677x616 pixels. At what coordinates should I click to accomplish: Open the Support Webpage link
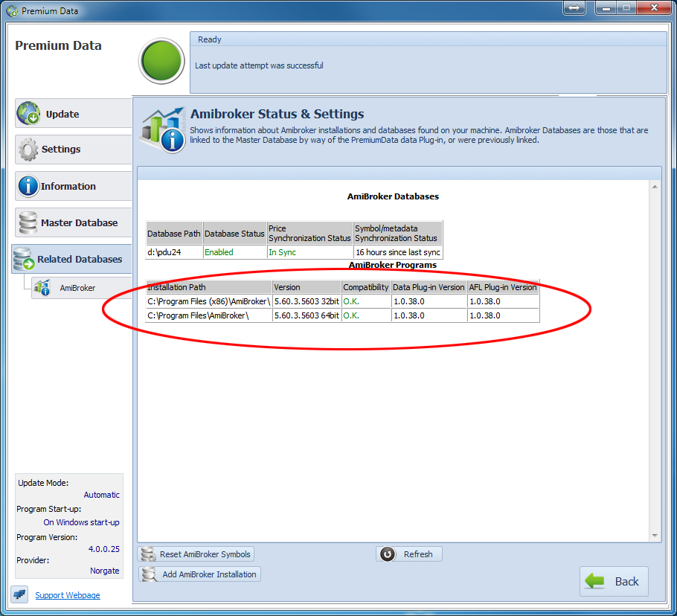coord(68,595)
